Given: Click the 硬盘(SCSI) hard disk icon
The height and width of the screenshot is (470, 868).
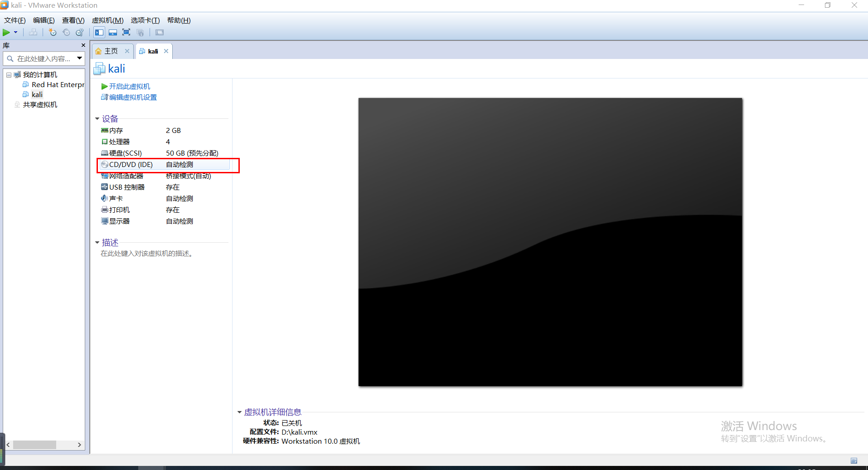Looking at the screenshot, I should click(x=104, y=153).
